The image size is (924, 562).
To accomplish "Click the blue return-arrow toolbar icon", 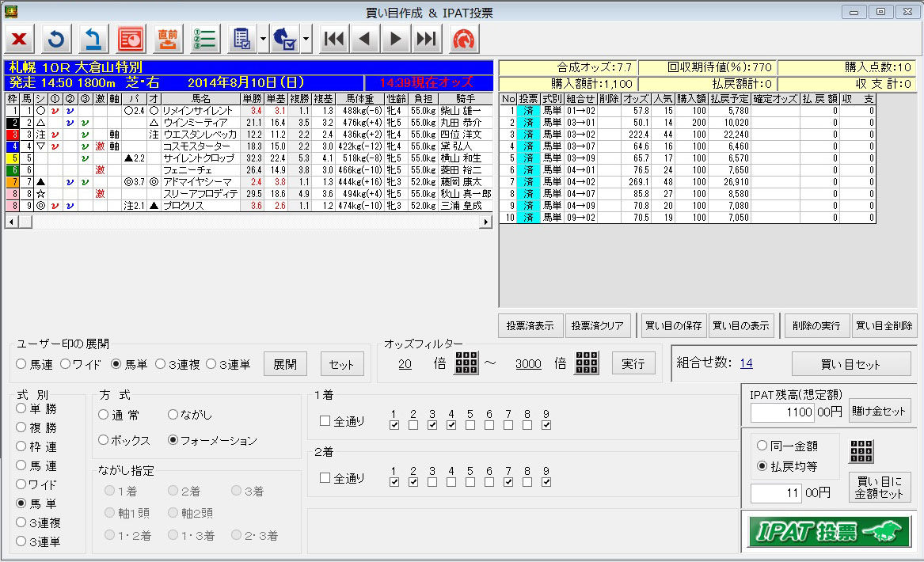I will pyautogui.click(x=93, y=40).
